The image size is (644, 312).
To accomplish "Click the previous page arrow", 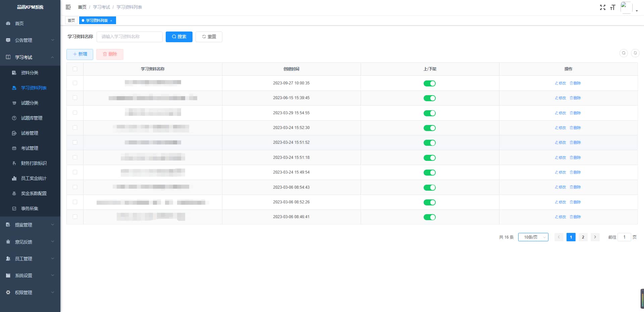I will pyautogui.click(x=559, y=237).
